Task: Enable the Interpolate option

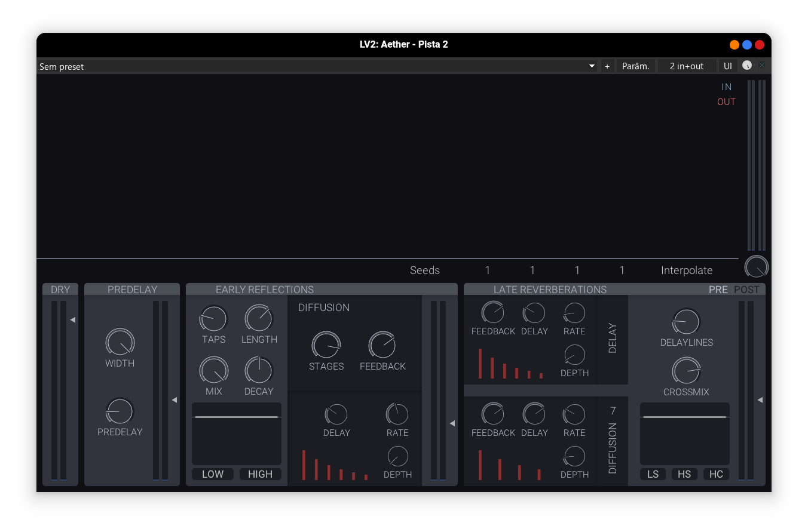Action: click(686, 270)
